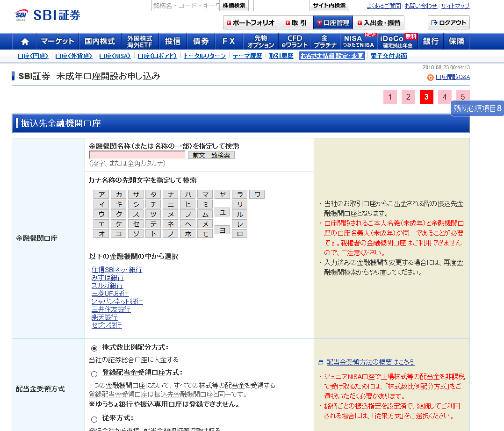
Task: Open the 債券 menu
Action: [201, 42]
